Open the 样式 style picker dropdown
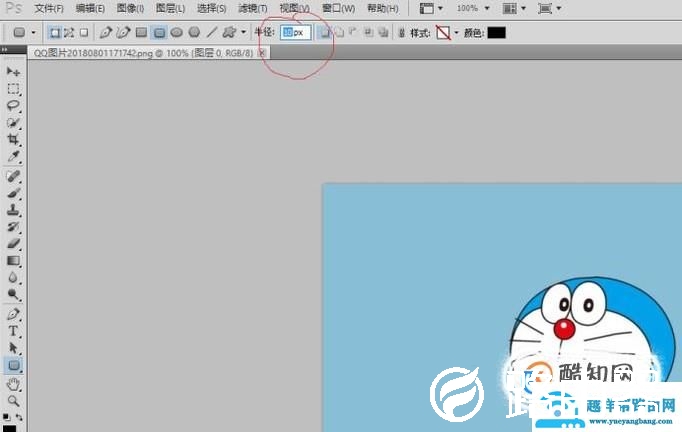 pos(457,32)
